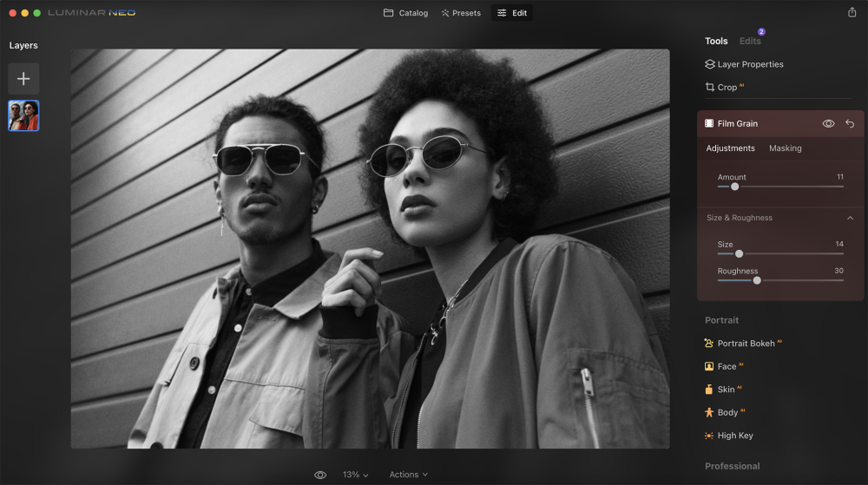Switch to the Tools panel tab
Screen dimensions: 868x485
716,41
